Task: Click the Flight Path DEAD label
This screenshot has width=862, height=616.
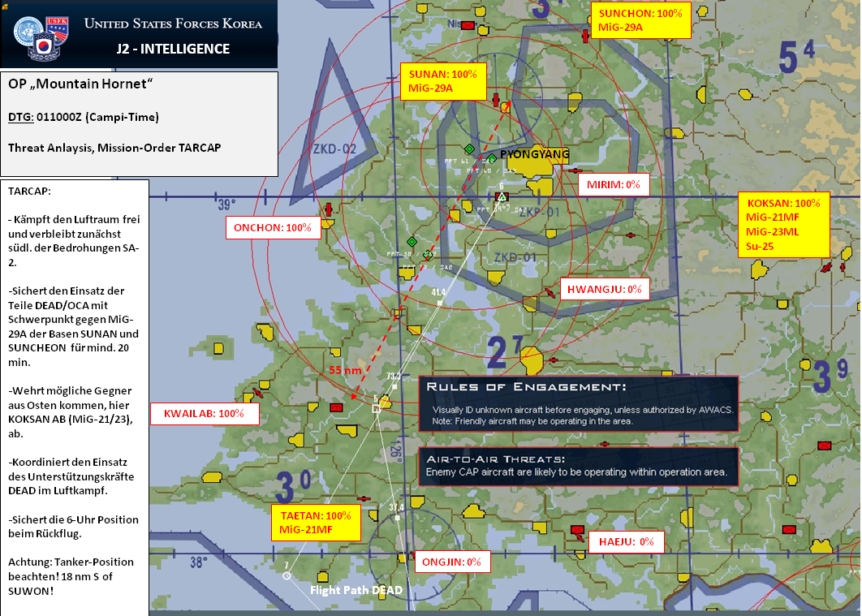Action: click(x=356, y=590)
